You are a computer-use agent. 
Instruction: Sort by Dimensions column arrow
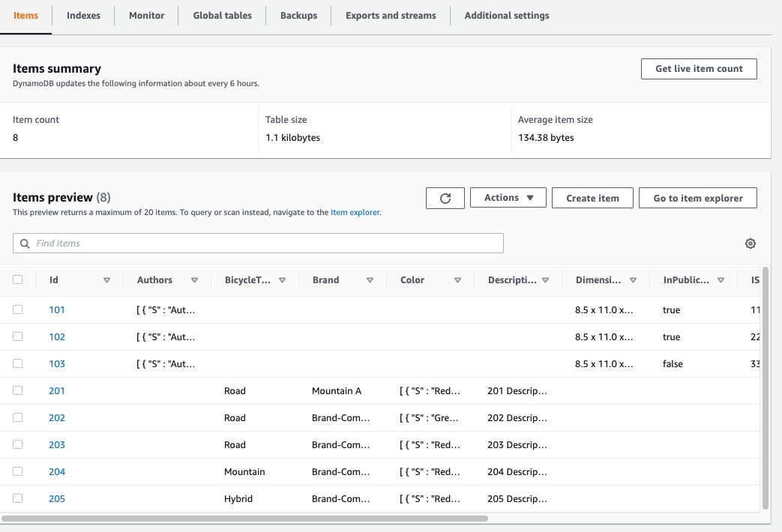(633, 280)
